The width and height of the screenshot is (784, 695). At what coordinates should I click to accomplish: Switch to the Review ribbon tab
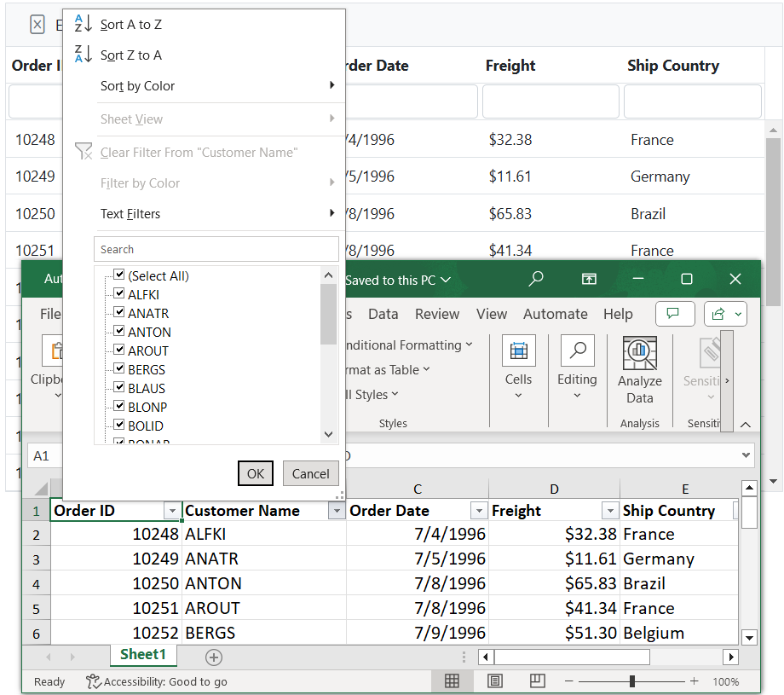(437, 314)
